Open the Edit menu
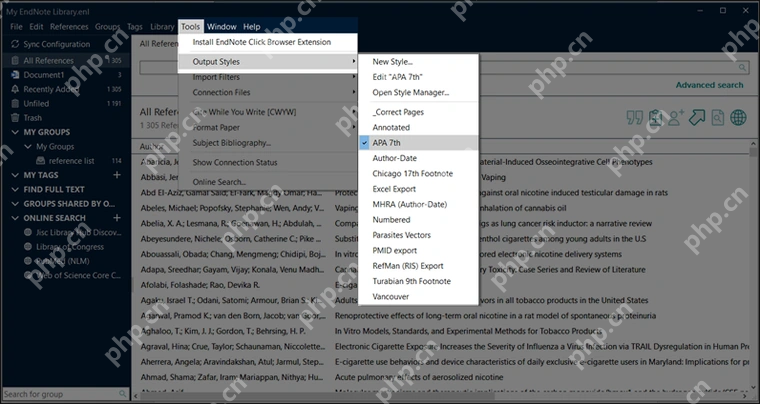This screenshot has width=760, height=404. click(36, 27)
